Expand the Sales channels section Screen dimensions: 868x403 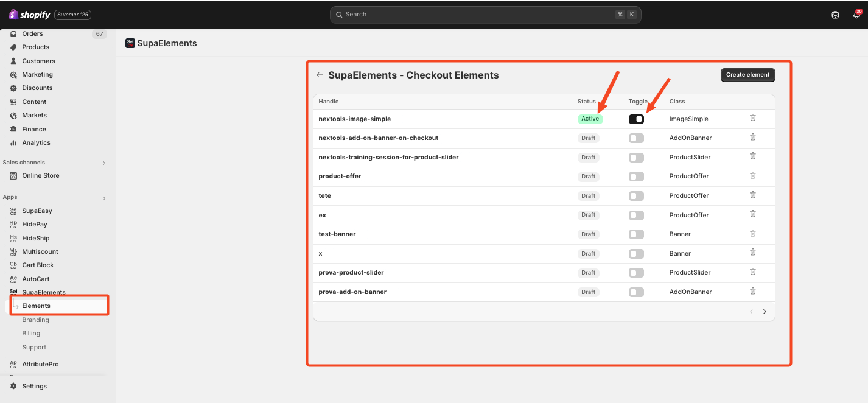click(104, 163)
